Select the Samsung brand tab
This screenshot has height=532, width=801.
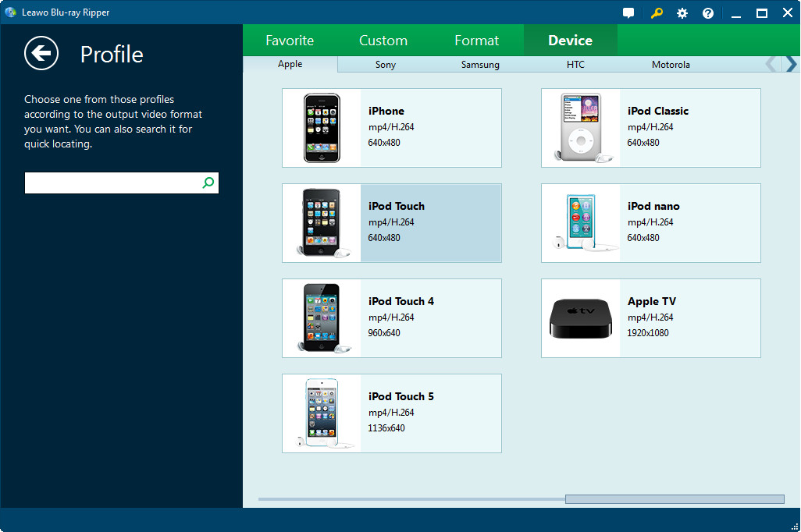point(480,64)
